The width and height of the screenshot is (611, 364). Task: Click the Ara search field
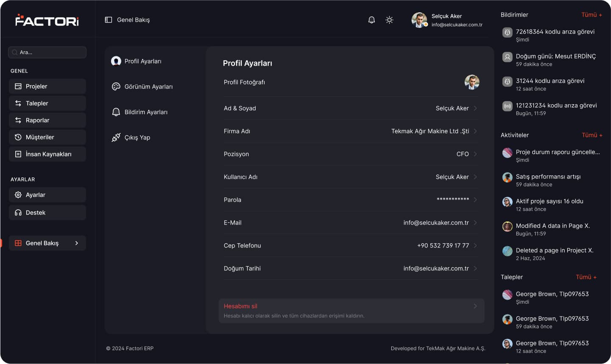[47, 53]
